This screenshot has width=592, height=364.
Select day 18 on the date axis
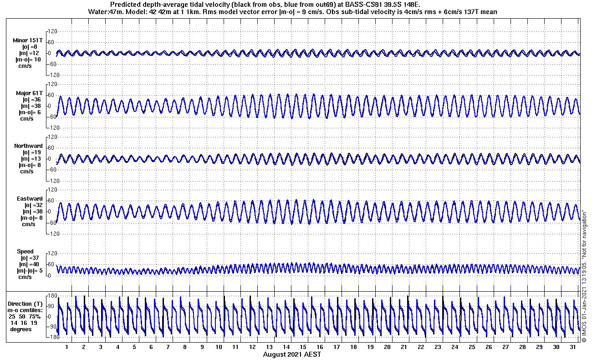pyautogui.click(x=353, y=347)
